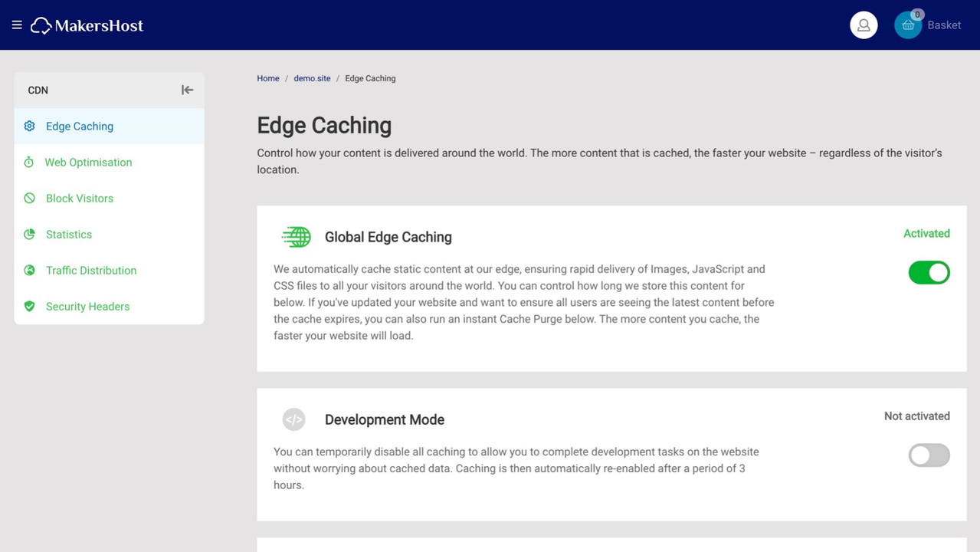Open the hamburger navigation menu
The image size is (980, 552).
click(17, 25)
